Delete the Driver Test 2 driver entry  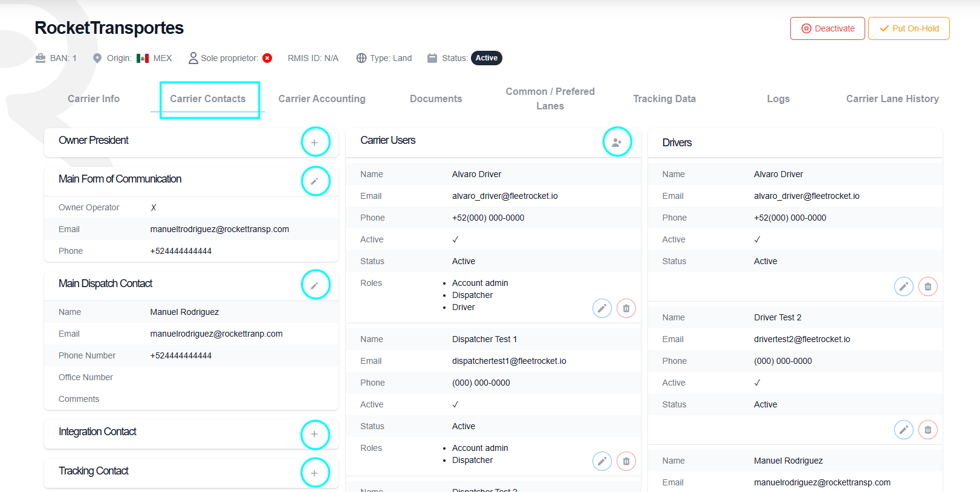(928, 430)
